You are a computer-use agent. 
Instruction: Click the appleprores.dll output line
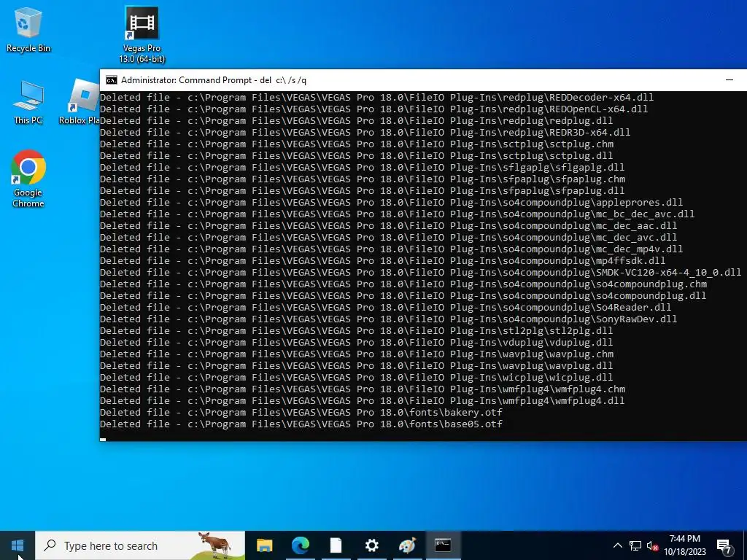click(391, 203)
